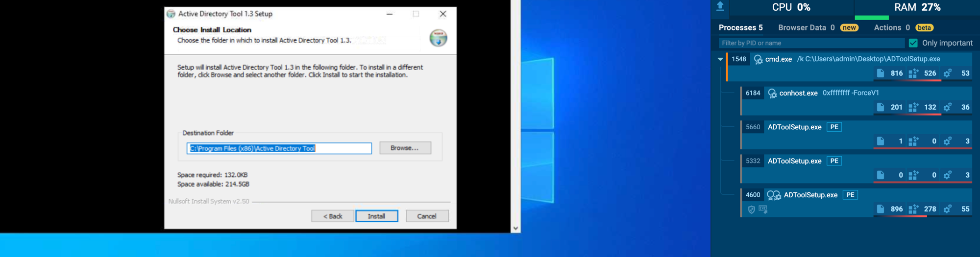
Task: Click the process icon of PID 4600
Action: pyautogui.click(x=774, y=195)
